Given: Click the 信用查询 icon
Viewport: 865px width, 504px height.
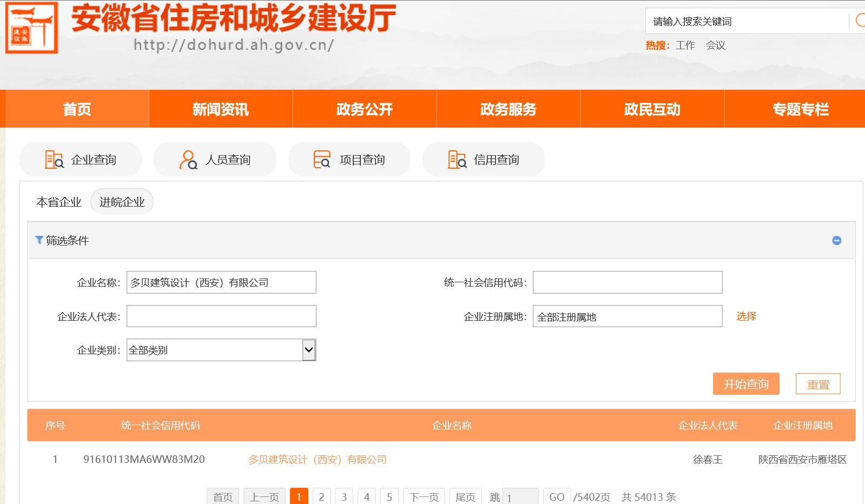Looking at the screenshot, I should [x=457, y=160].
